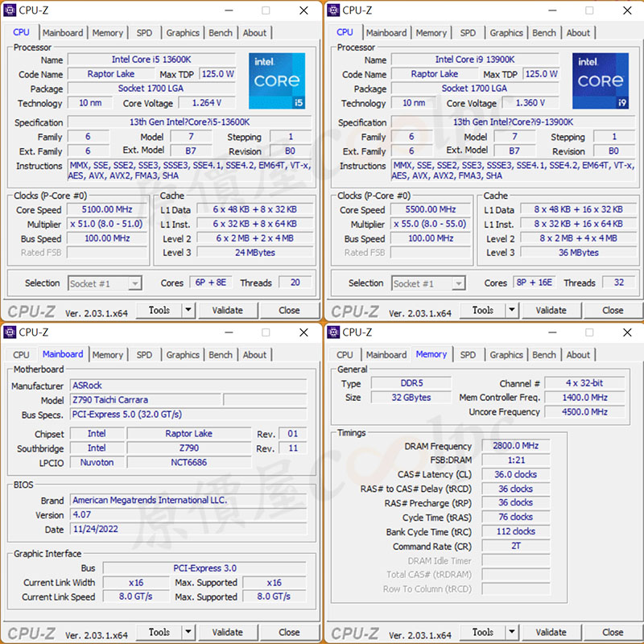The image size is (644, 644).
Task: Click the footer Close button in the ASRock Mainboard window
Action: click(x=289, y=632)
